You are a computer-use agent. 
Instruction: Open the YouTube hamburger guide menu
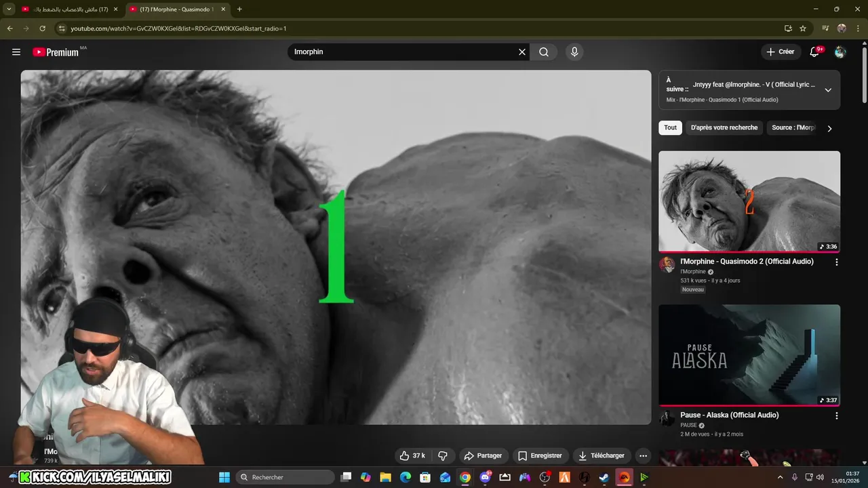click(16, 52)
